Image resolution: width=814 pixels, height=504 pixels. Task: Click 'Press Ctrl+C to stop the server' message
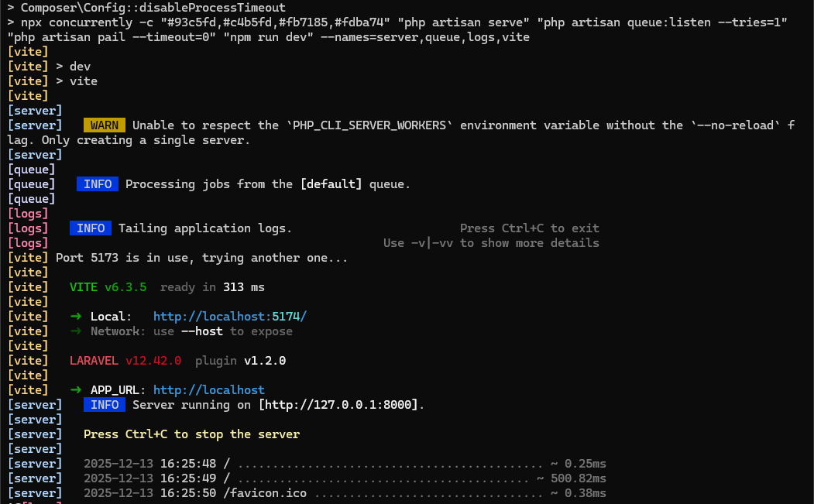click(x=191, y=434)
